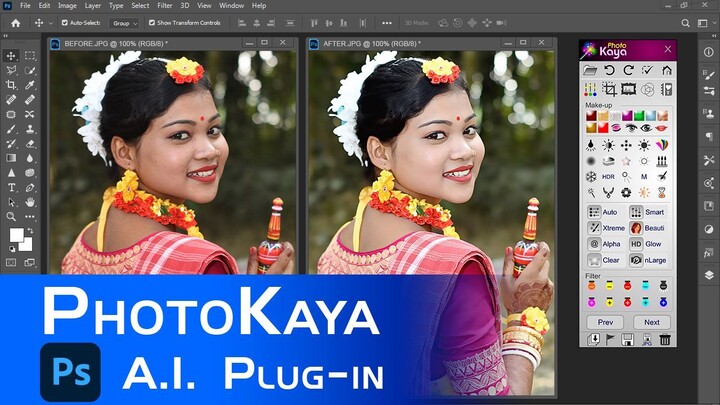720x405 pixels.
Task: Open the Filter menu
Action: pos(164,6)
